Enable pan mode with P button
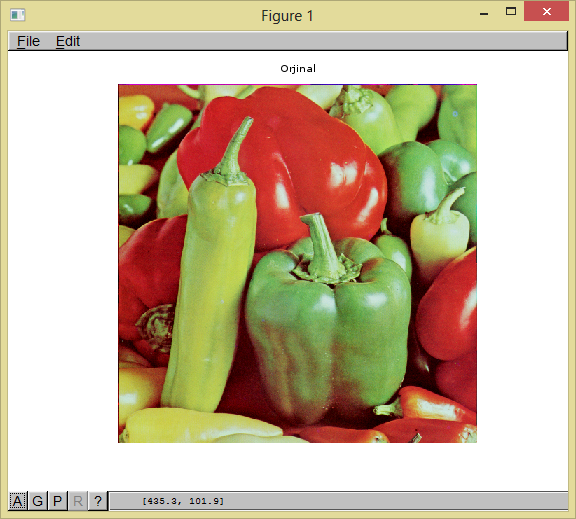 57,501
